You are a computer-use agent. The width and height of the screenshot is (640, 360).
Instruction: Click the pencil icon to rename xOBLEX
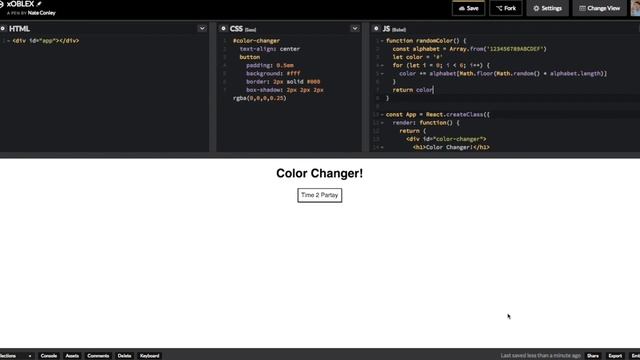tap(39, 4)
